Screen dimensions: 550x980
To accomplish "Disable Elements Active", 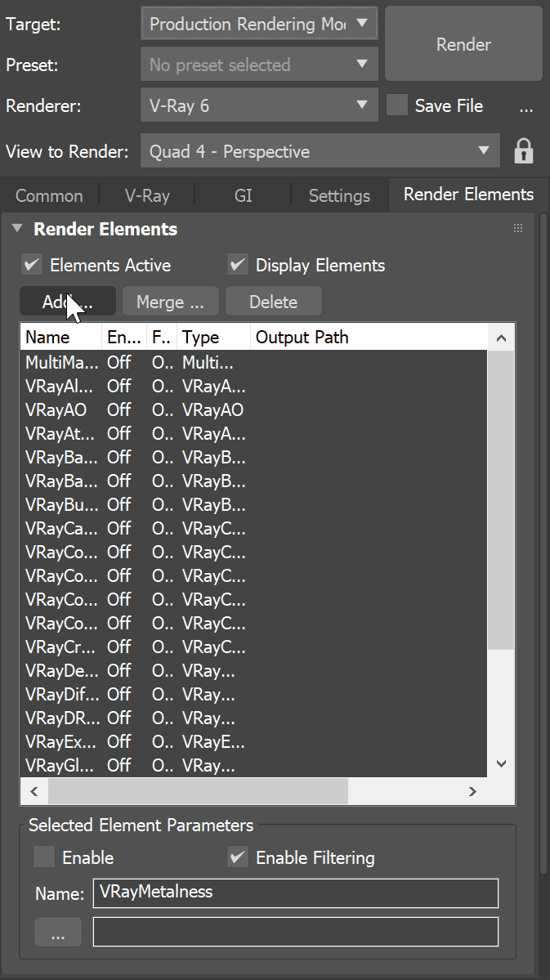I will (31, 265).
